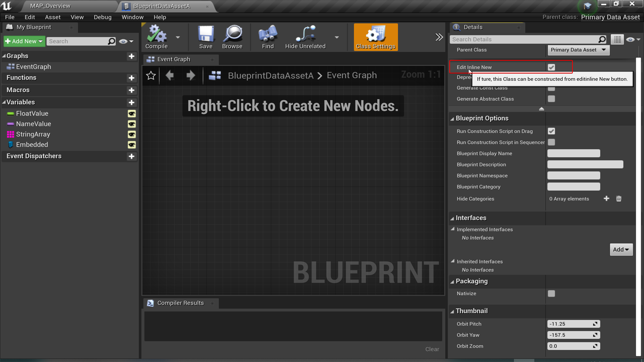
Task: Click the favorites star icon in graph
Action: pos(151,75)
